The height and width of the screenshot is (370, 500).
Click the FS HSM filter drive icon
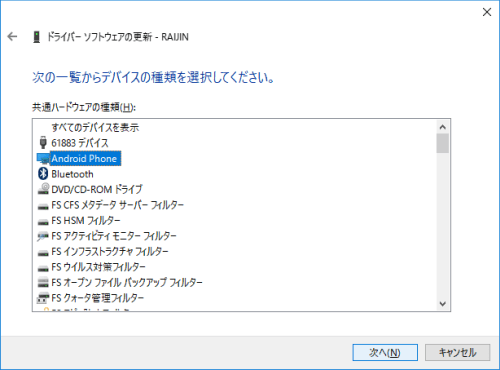pyautogui.click(x=43, y=222)
